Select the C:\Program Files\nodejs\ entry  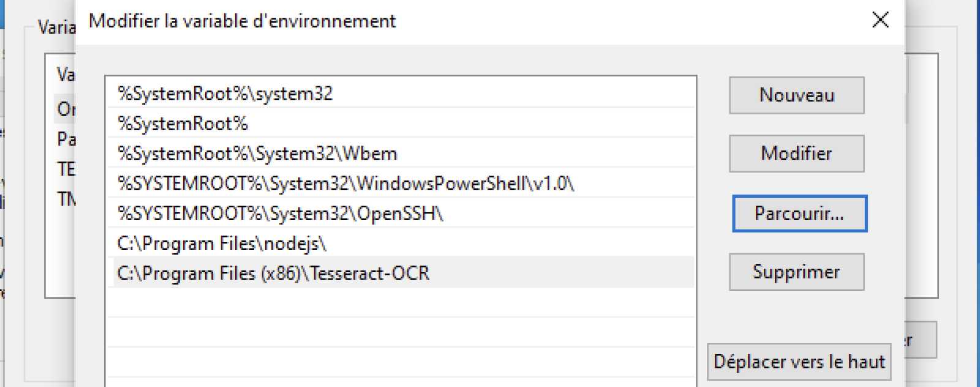[x=401, y=243]
